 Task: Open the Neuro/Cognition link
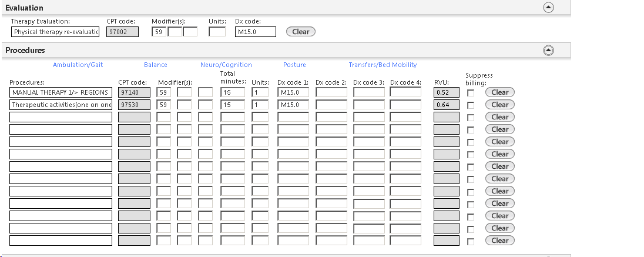point(226,65)
